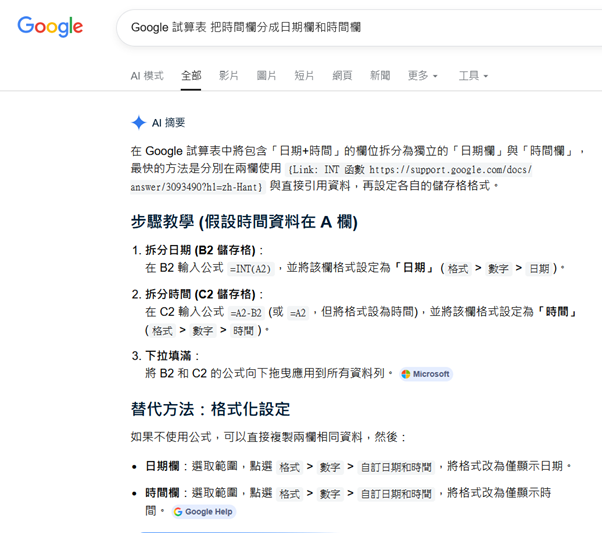
Task: Click the Google logo
Action: 50,26
